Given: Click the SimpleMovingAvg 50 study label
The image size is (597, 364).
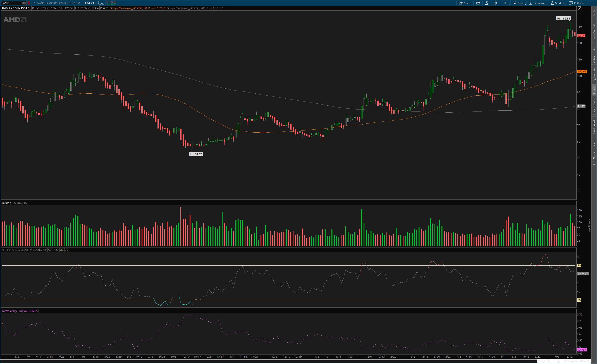Looking at the screenshot, I should coord(133,8).
